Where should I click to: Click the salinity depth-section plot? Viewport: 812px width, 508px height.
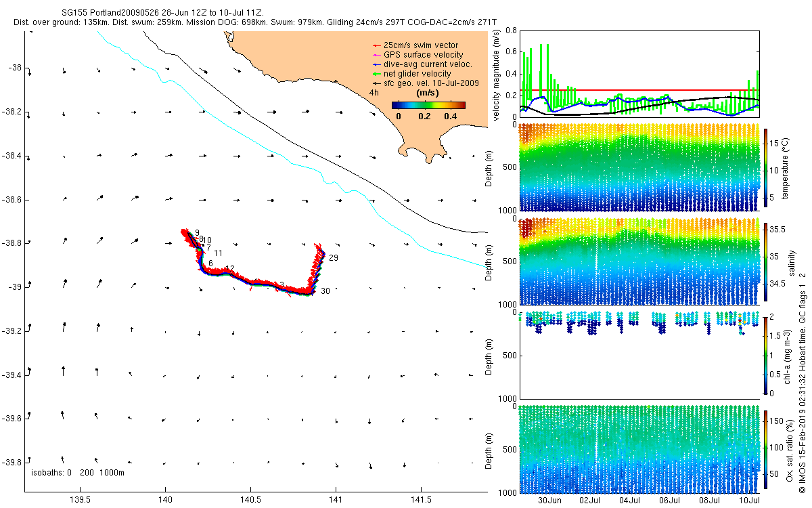[639, 261]
